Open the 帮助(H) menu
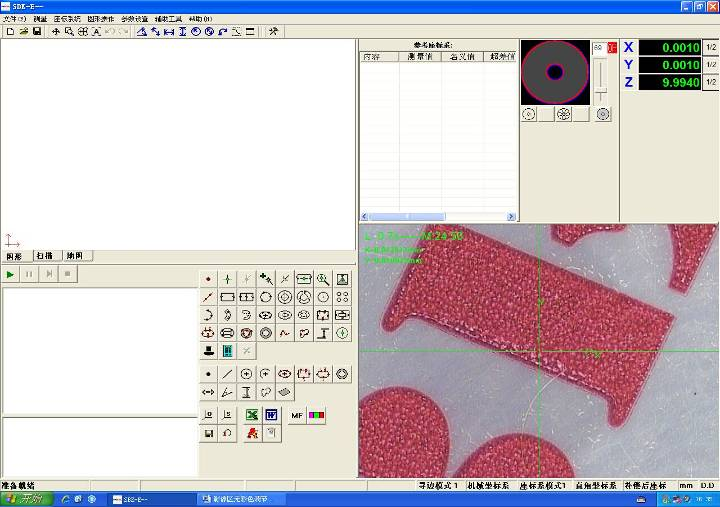Viewport: 720px width, 507px height. pyautogui.click(x=200, y=19)
